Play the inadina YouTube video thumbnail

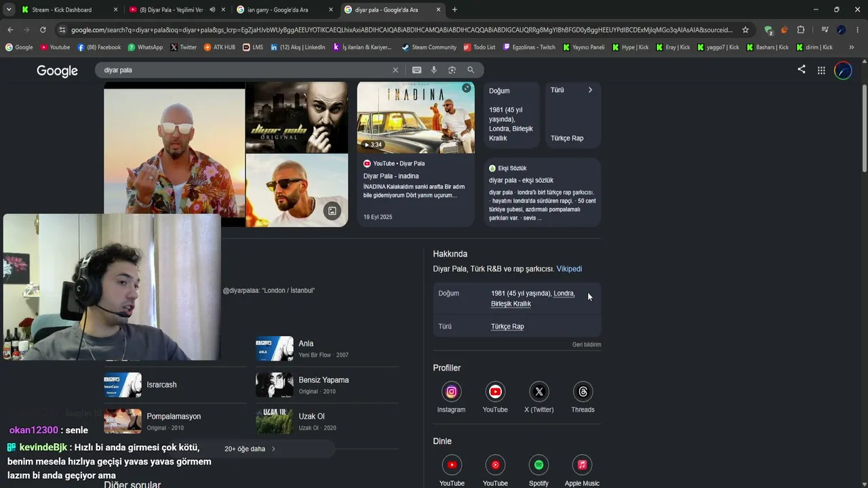pyautogui.click(x=416, y=118)
